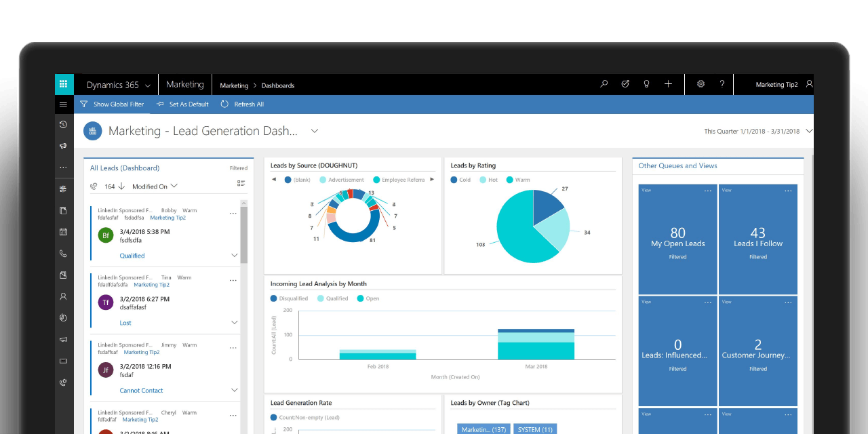Click the list view options icon in All Leads
This screenshot has width=868, height=434.
(x=241, y=183)
